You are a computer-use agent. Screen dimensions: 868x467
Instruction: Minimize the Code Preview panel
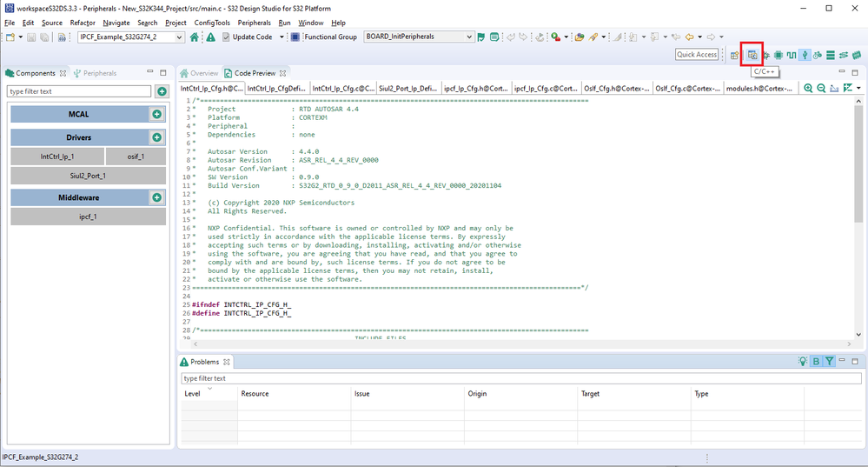[x=841, y=72]
